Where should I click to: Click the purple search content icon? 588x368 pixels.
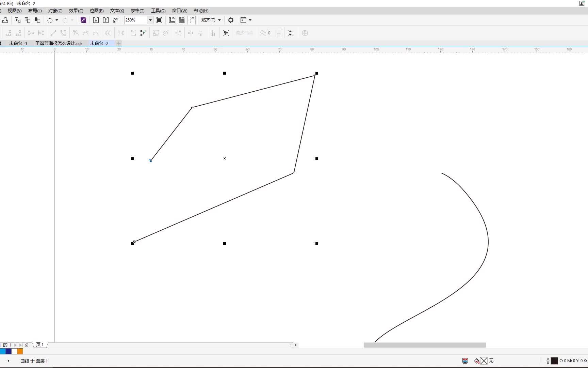click(x=83, y=20)
